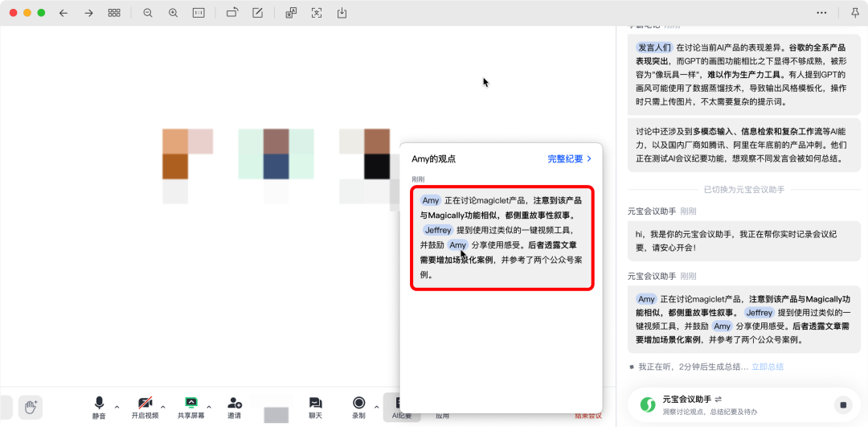Image resolution: width=868 pixels, height=427 pixels.
Task: Open the edit/annotate pencil icon
Action: click(x=257, y=14)
